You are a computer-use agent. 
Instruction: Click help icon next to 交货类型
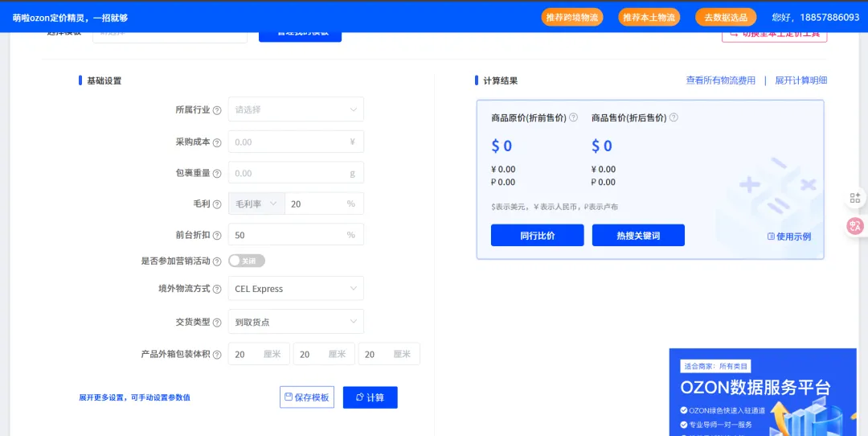click(217, 322)
